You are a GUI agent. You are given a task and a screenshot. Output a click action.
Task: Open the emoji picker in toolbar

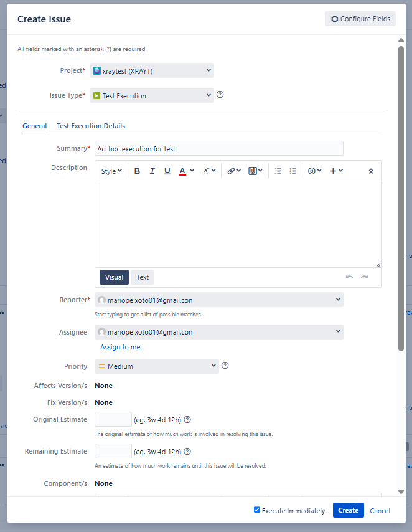(x=314, y=171)
